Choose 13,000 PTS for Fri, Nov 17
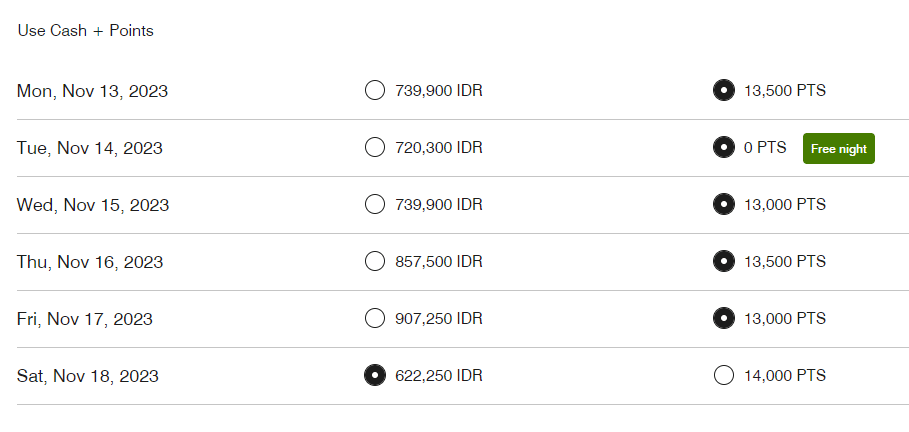 [722, 319]
